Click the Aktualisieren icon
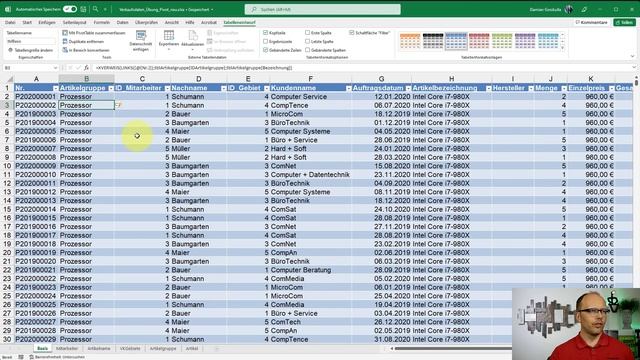The width and height of the screenshot is (640, 360). click(x=192, y=36)
